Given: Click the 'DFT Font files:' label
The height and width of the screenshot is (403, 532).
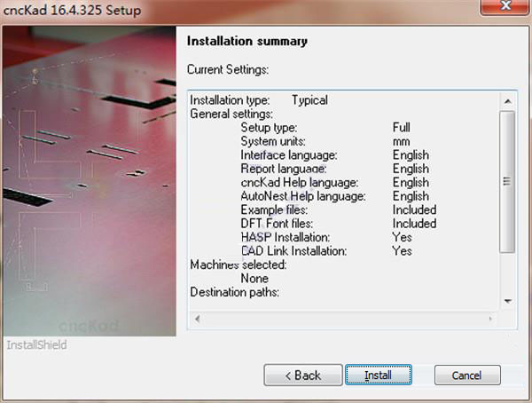Looking at the screenshot, I should click(277, 223).
